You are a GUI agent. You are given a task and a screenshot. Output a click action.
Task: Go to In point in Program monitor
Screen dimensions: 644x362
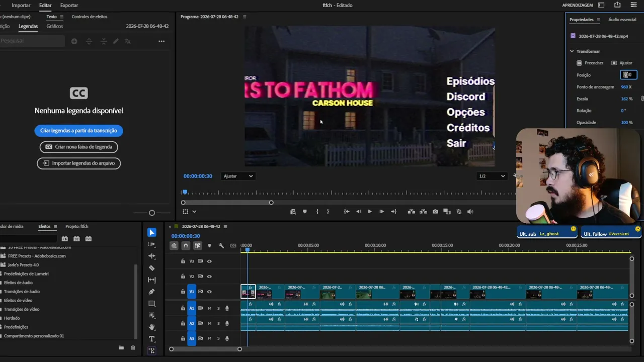(347, 212)
